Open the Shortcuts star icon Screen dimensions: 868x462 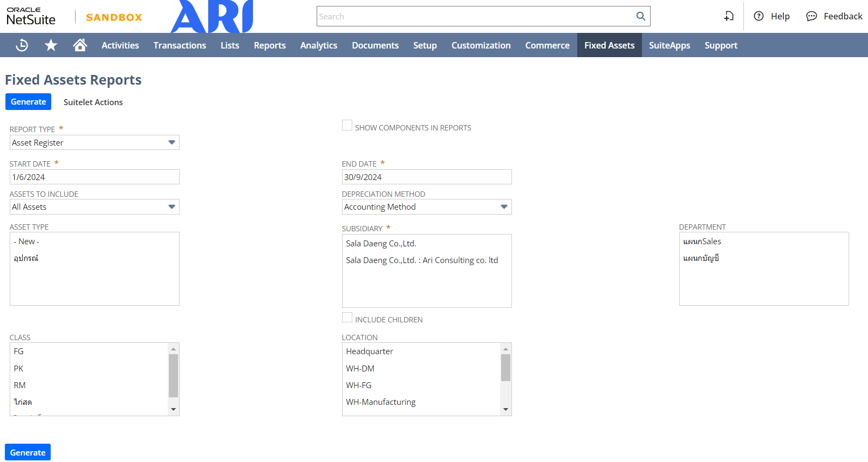[51, 45]
